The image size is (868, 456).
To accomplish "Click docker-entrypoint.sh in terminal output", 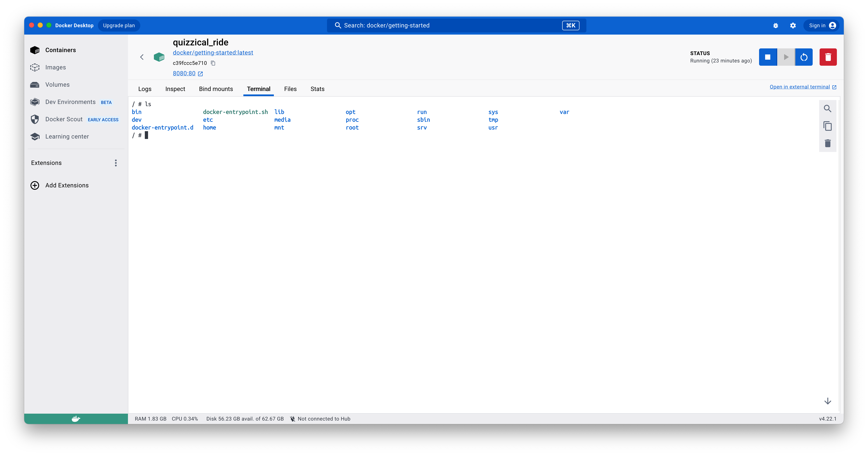I will click(235, 112).
